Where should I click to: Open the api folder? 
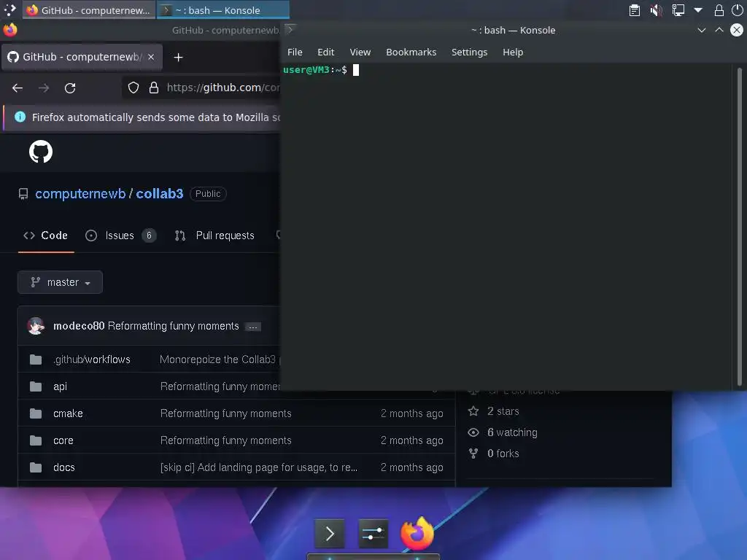[x=60, y=386]
